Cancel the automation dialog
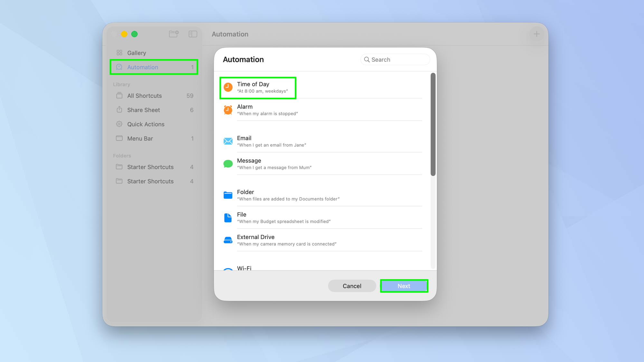Viewport: 644px width, 362px height. [352, 286]
